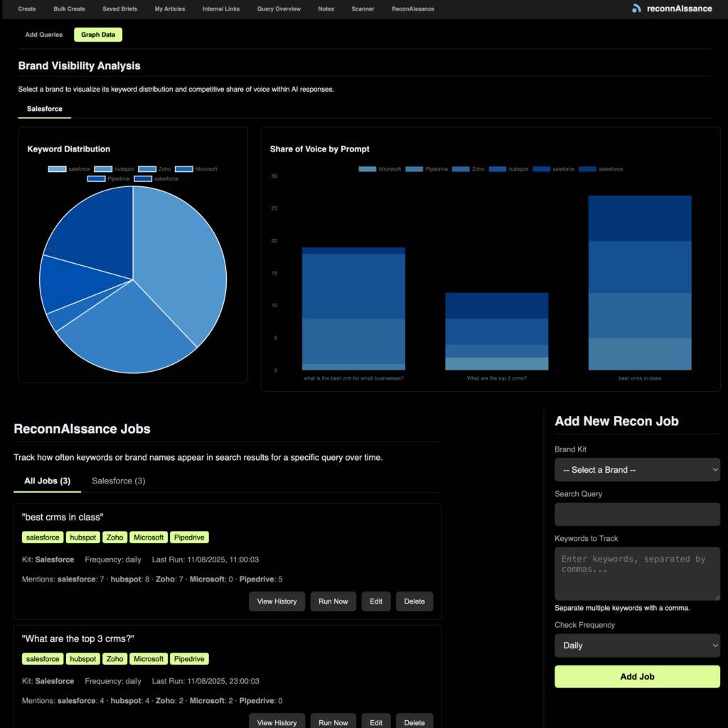Open the Check Frequency Daily dropdown
Screen dimensions: 728x728
637,646
